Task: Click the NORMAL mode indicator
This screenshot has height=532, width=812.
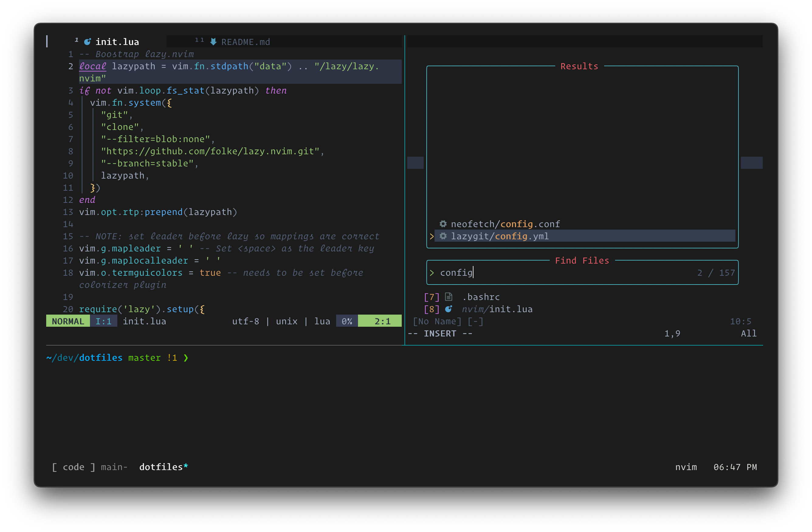Action: point(68,321)
